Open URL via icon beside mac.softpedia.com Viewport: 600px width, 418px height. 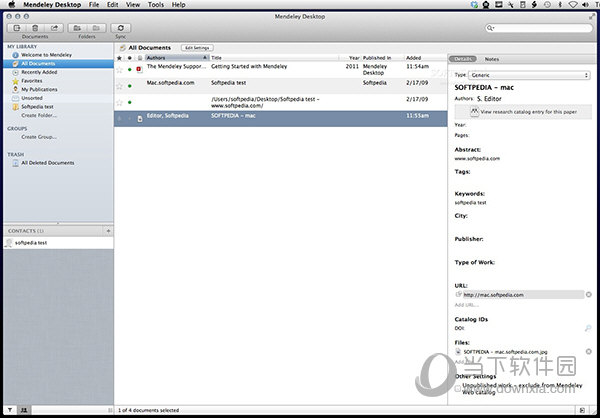(x=458, y=294)
